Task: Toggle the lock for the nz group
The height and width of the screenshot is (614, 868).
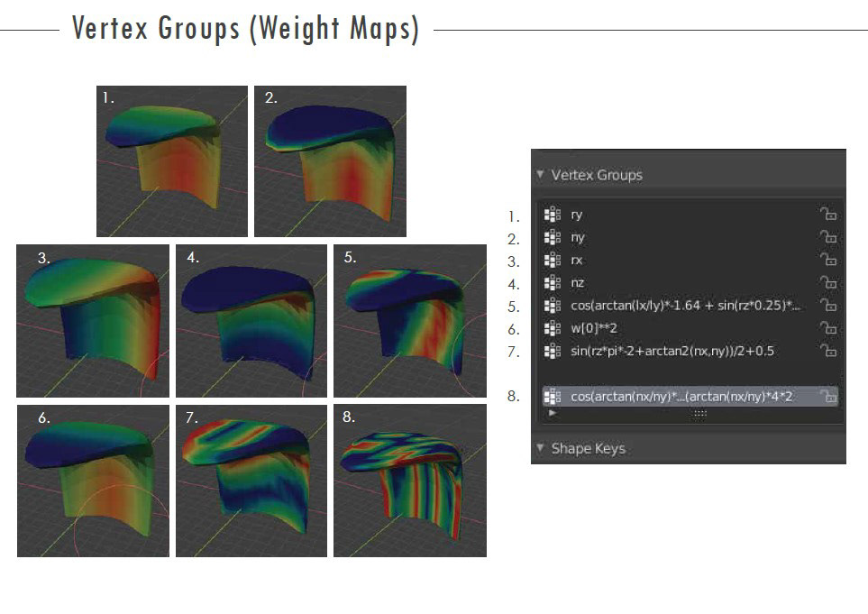Action: pos(828,282)
